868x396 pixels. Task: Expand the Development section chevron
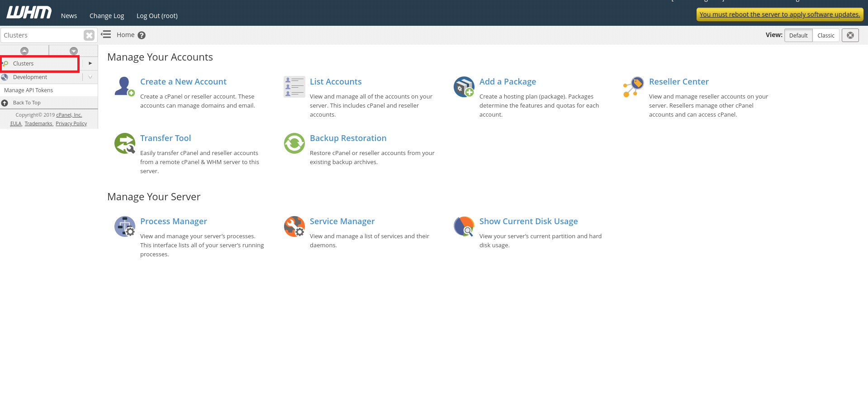pos(90,77)
